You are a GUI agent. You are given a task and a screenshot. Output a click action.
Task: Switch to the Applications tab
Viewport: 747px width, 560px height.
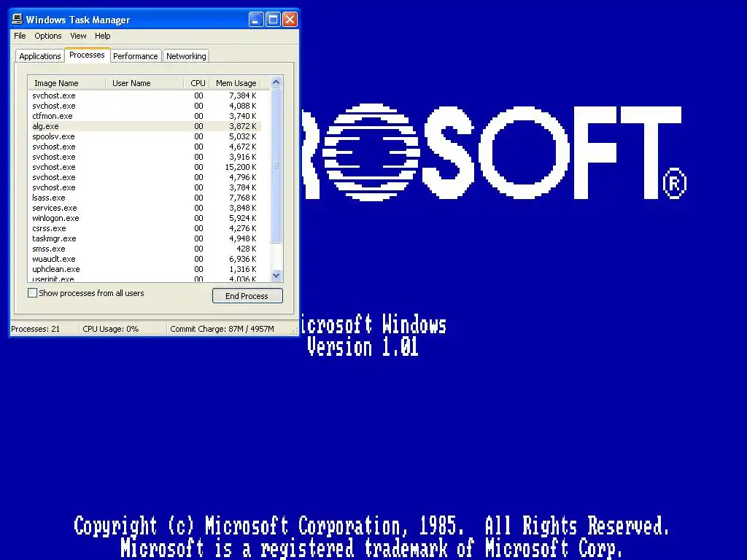point(40,56)
